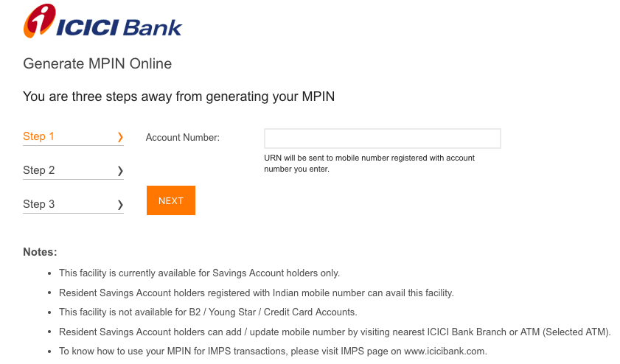Click the ICICI Bank wordmark text
The height and width of the screenshot is (364, 620).
119,26
